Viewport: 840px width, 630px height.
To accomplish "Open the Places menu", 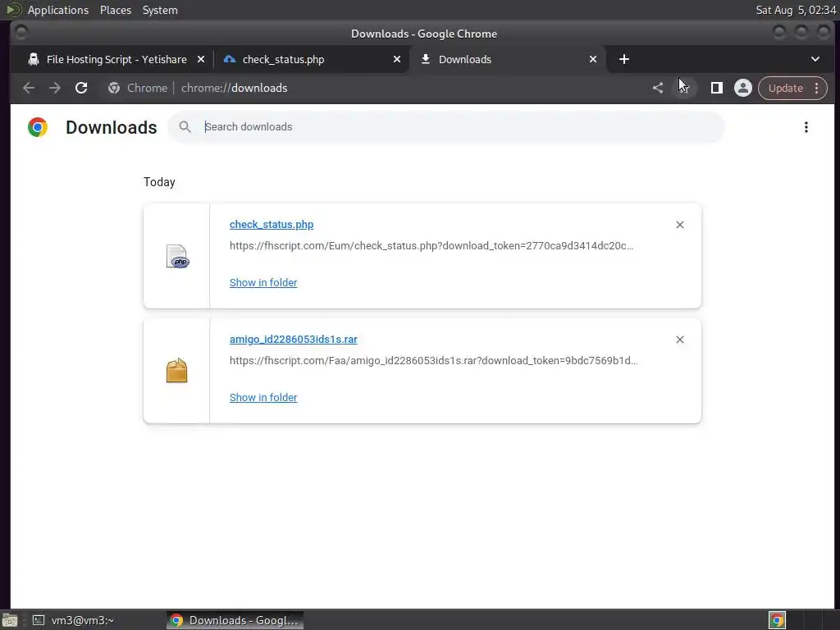I will [115, 10].
